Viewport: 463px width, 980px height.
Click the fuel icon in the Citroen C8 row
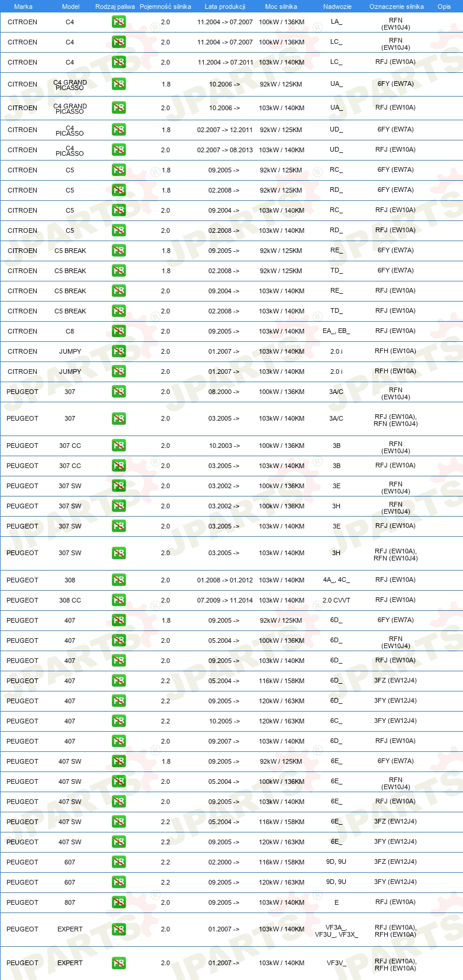(x=118, y=331)
